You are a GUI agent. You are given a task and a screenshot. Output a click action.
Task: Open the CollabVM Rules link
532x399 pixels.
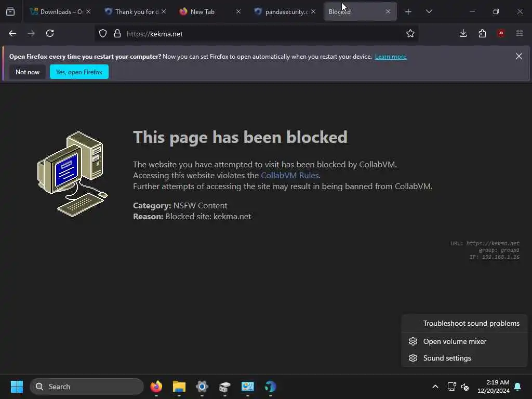coord(289,176)
